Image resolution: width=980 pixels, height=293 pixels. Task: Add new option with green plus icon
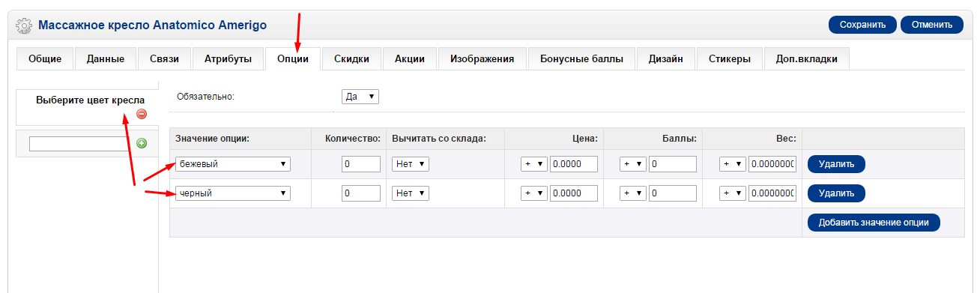[x=142, y=143]
